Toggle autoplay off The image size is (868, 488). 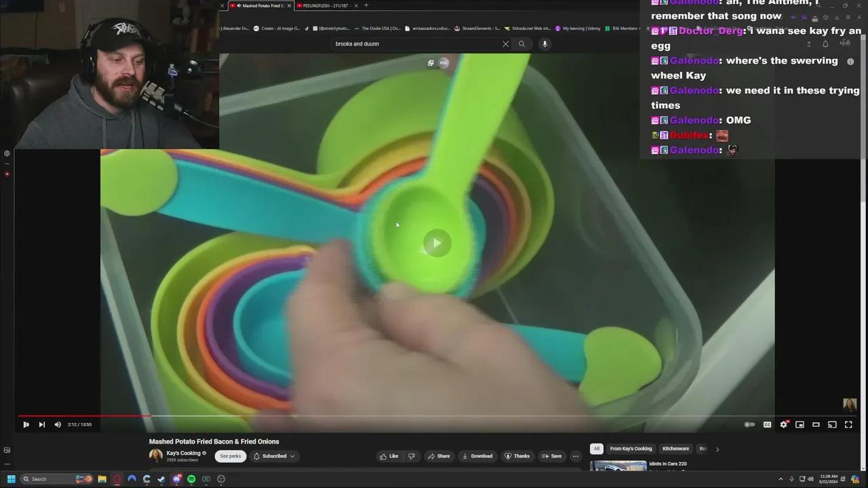tap(749, 424)
